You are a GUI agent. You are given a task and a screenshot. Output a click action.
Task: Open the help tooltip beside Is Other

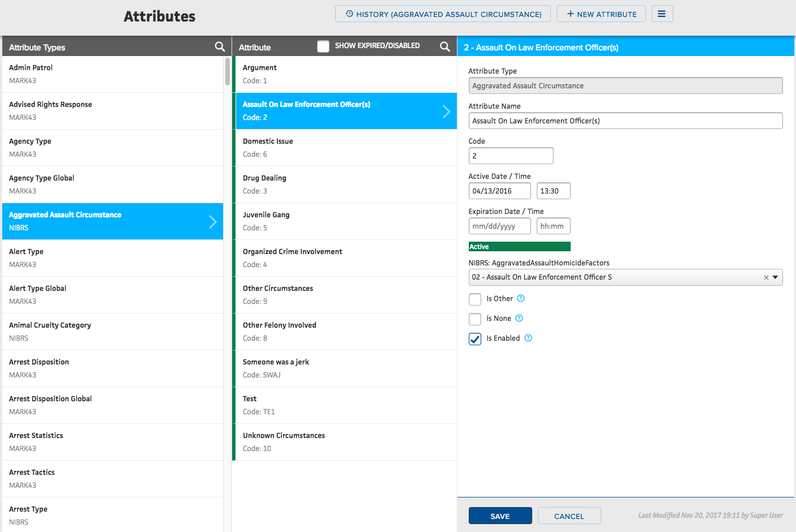point(520,298)
